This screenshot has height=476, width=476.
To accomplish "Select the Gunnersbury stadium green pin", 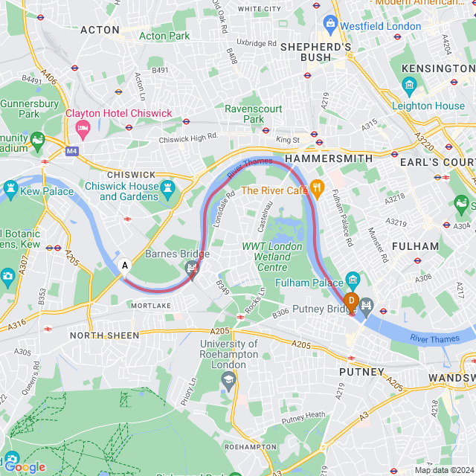I will click(x=38, y=141).
